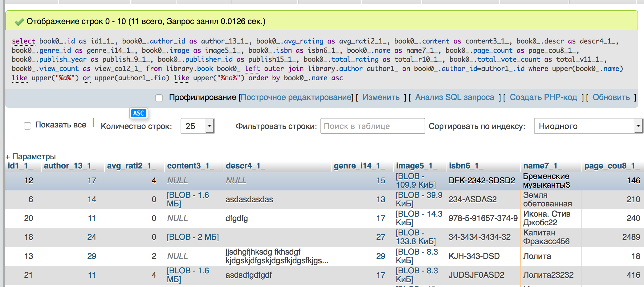Select the name cell Капитан Фракасс456
The width and height of the screenshot is (644, 287).
coord(546,237)
